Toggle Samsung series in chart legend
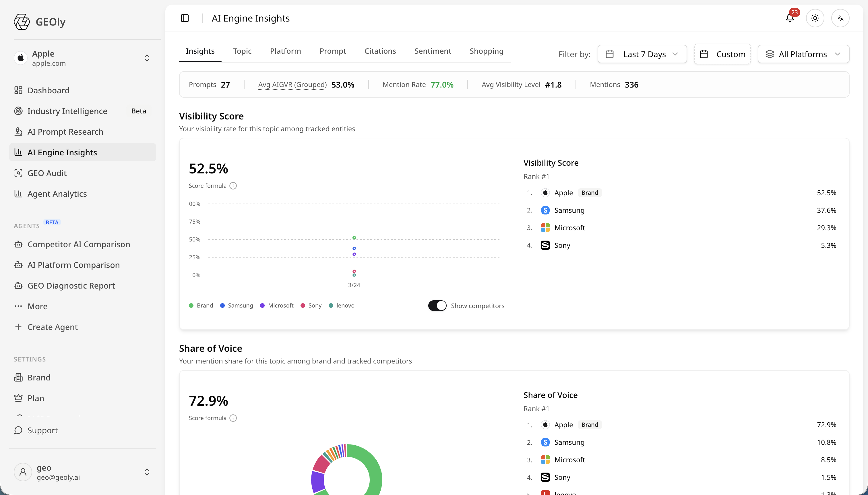Image resolution: width=868 pixels, height=495 pixels. (x=237, y=305)
